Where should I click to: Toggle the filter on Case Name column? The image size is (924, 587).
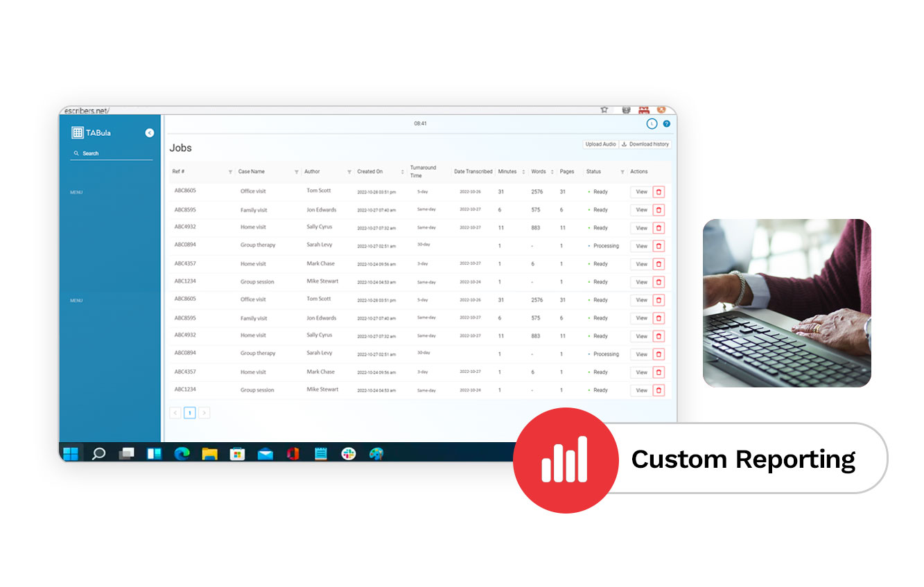point(297,171)
